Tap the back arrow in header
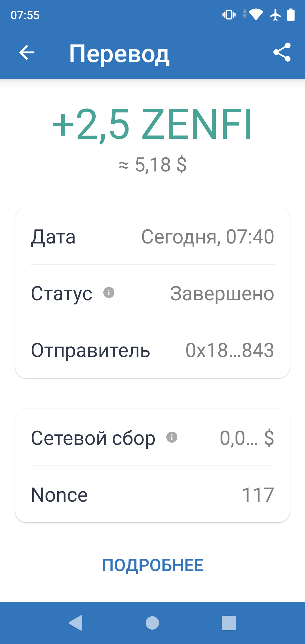This screenshot has height=644, width=305. click(x=27, y=53)
